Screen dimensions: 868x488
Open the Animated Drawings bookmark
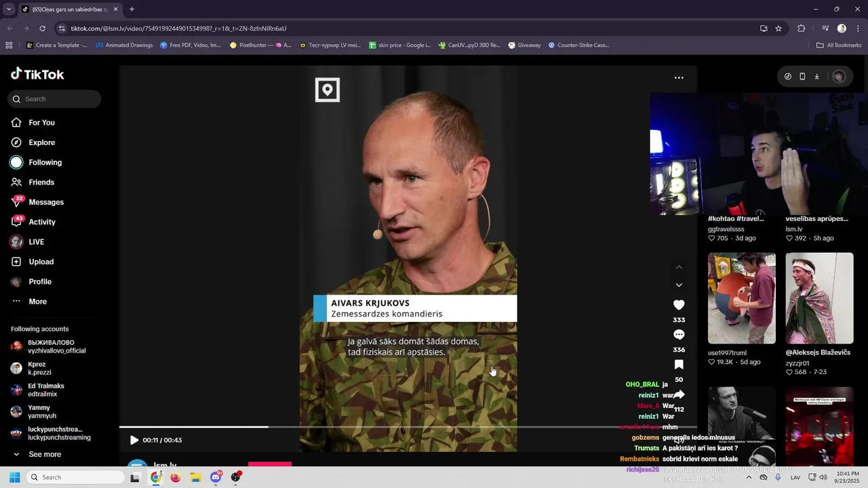[x=123, y=45]
